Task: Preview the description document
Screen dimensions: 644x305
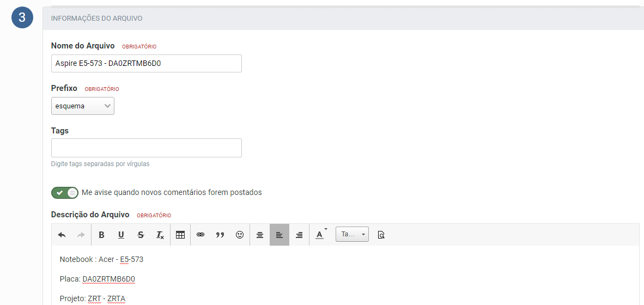Action: click(x=381, y=235)
